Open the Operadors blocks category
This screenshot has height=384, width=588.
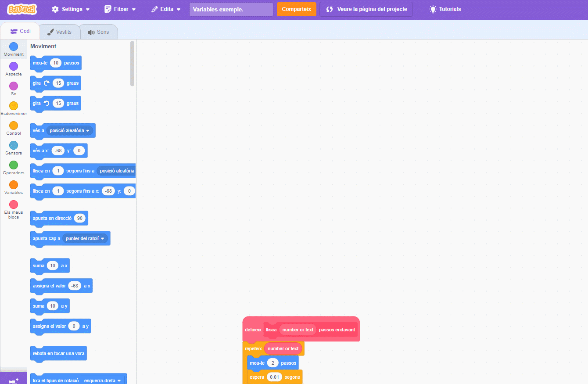(x=14, y=165)
